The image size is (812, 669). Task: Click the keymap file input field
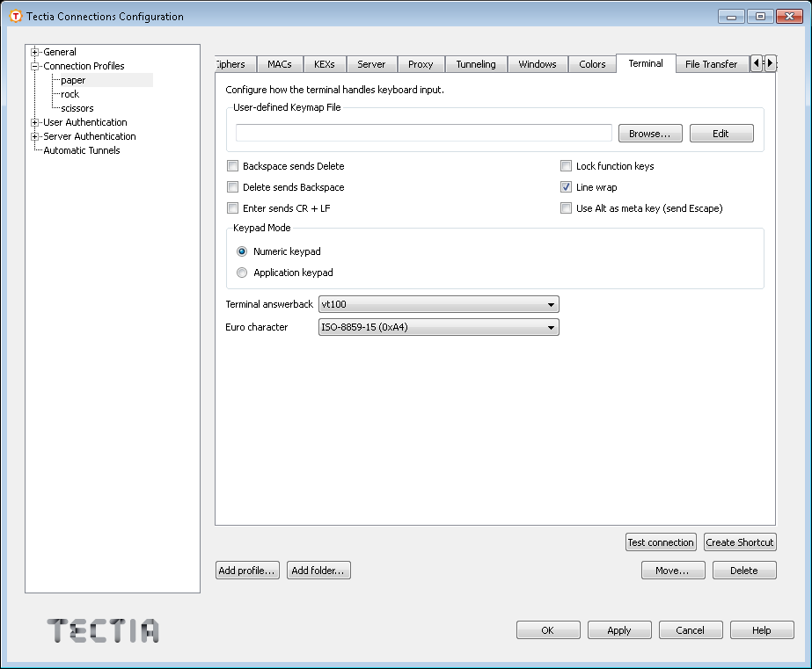point(422,132)
